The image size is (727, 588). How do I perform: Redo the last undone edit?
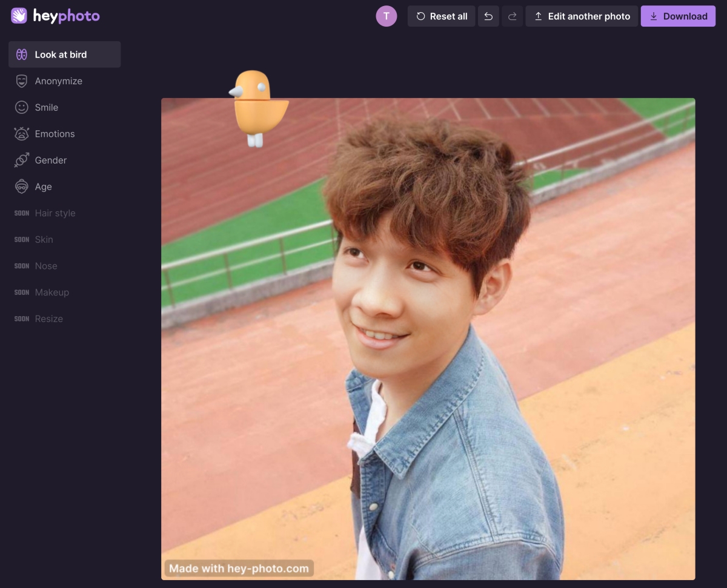click(512, 16)
